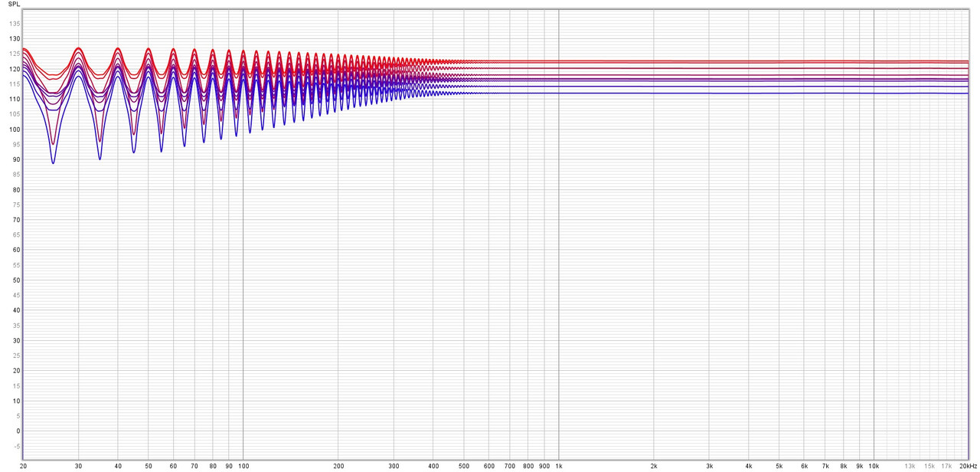
Task: Select the 105 tick label on SPL axis
Action: tap(15, 114)
